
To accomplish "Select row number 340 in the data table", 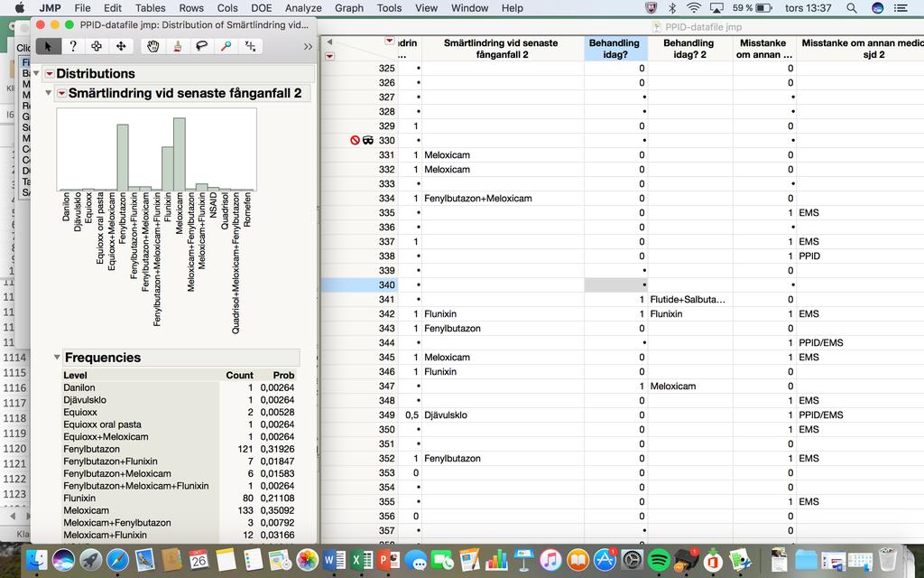I will [x=386, y=284].
